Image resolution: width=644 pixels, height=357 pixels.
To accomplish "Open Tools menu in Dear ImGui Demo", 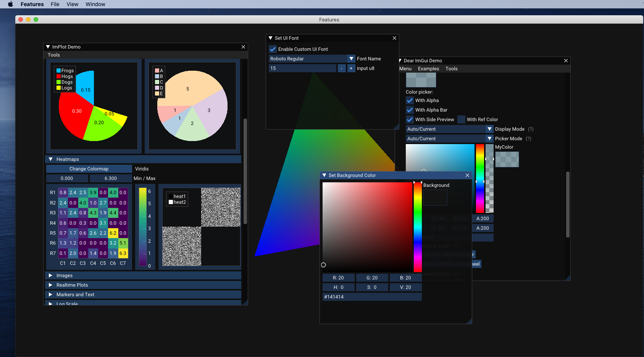I will (x=451, y=69).
